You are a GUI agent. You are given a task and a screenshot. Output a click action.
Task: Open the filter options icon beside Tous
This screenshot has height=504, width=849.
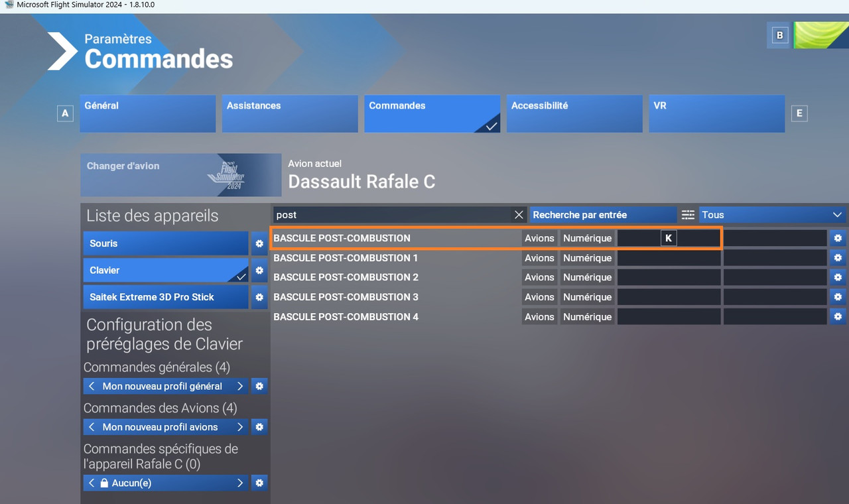[x=688, y=215]
